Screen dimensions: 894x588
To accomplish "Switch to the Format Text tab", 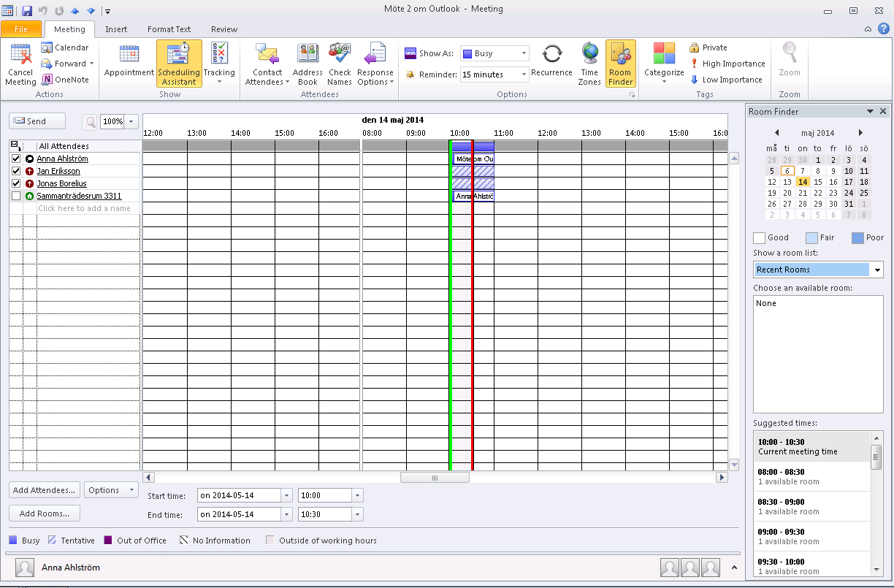I will point(169,29).
